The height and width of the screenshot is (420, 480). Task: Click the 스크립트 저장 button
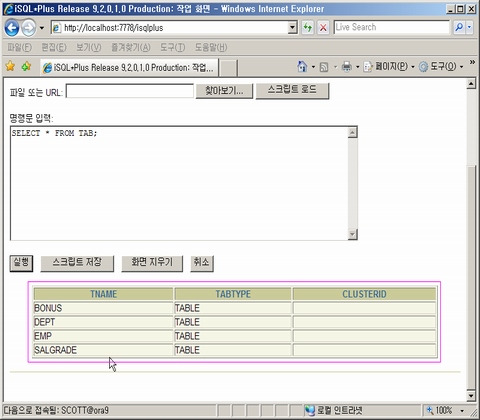click(x=77, y=263)
